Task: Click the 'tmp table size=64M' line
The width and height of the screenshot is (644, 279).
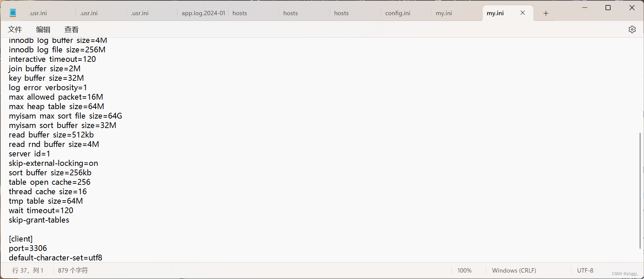Action: click(x=46, y=201)
